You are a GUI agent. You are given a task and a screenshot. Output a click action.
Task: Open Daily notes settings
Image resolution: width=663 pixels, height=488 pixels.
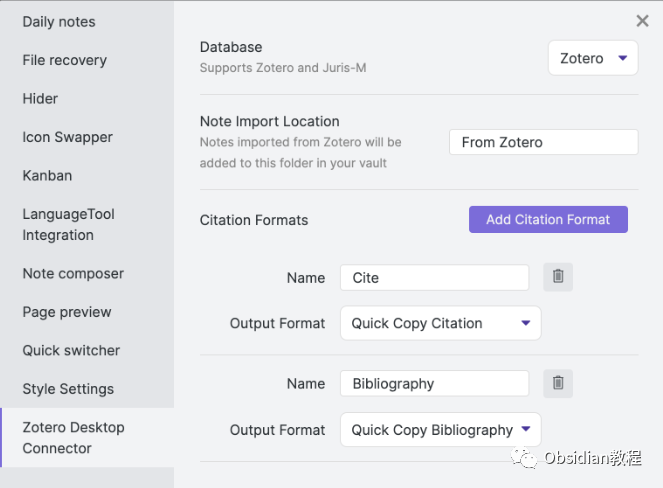coord(59,22)
